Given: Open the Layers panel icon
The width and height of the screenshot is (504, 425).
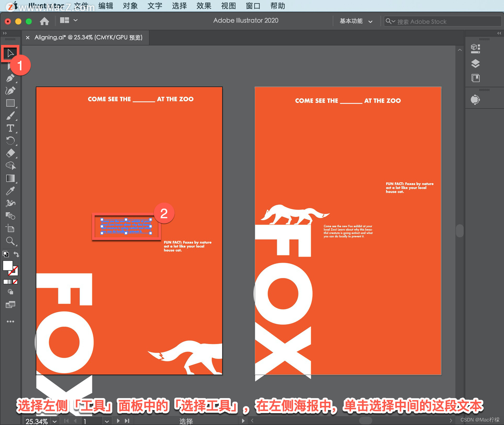Looking at the screenshot, I should (x=475, y=64).
